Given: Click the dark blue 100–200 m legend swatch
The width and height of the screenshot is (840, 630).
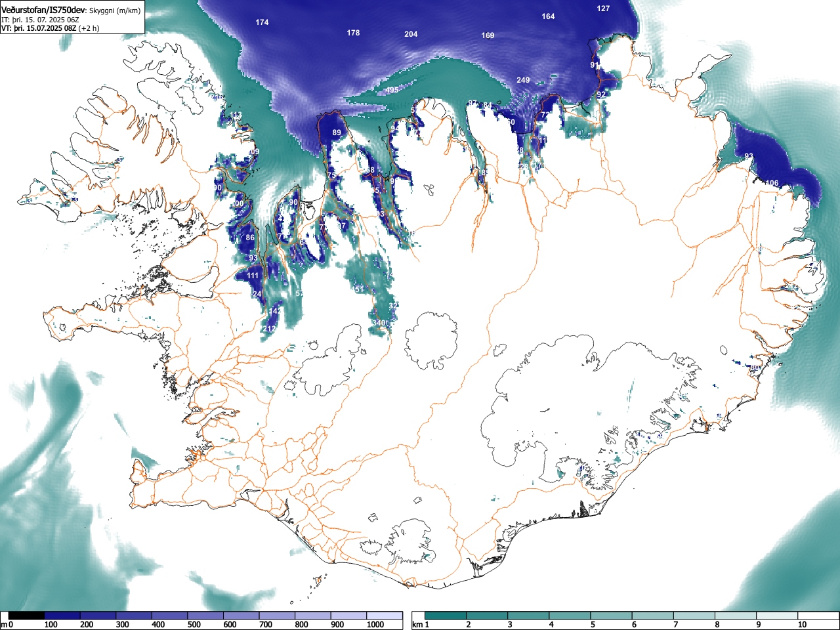Looking at the screenshot, I should click(62, 616).
